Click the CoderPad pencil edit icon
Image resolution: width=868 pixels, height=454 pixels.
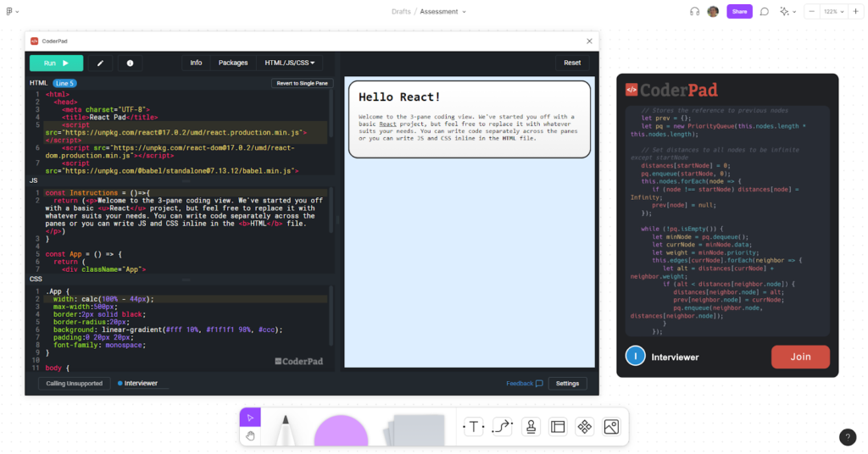point(100,63)
